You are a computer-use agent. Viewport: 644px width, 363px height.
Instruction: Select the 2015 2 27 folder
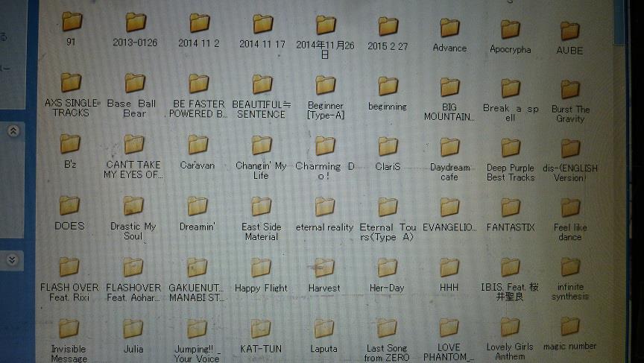[x=388, y=26]
